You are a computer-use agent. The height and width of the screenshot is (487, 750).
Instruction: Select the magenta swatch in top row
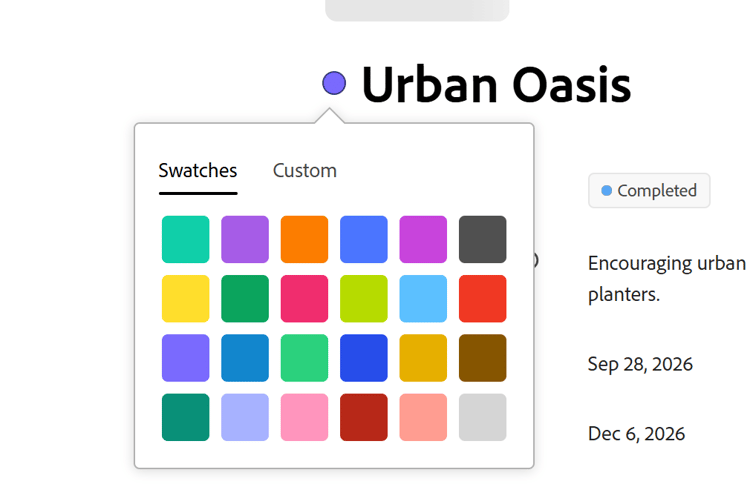(x=423, y=239)
